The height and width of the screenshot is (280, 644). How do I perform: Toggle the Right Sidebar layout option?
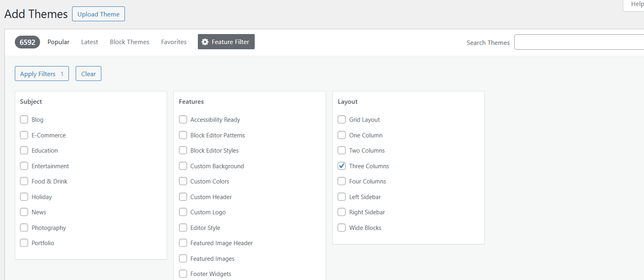(x=342, y=212)
